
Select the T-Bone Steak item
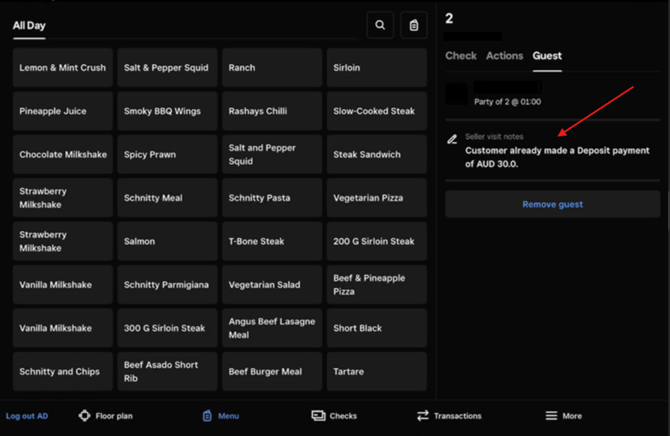272,241
